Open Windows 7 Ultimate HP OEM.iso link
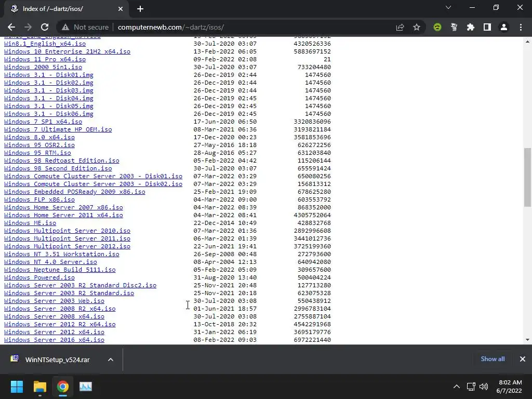 tap(58, 129)
